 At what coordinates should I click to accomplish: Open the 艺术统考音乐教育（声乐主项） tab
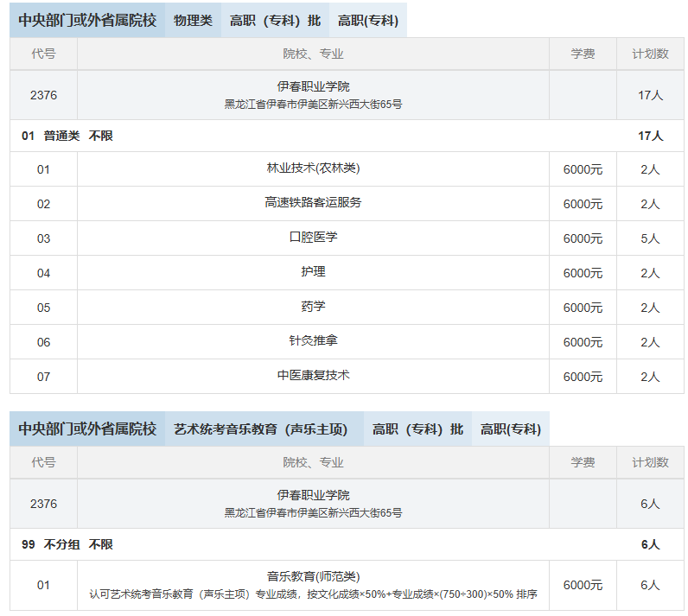[260, 429]
